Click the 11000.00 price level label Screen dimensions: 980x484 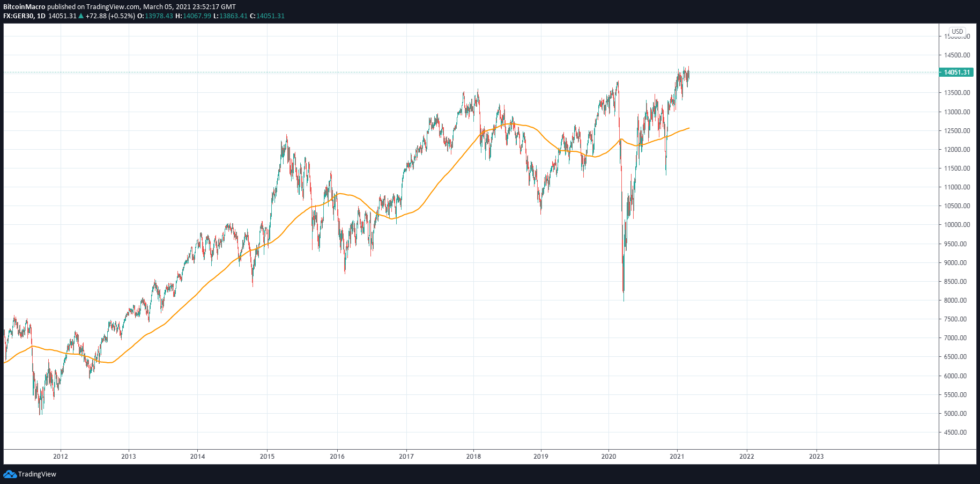(x=957, y=187)
